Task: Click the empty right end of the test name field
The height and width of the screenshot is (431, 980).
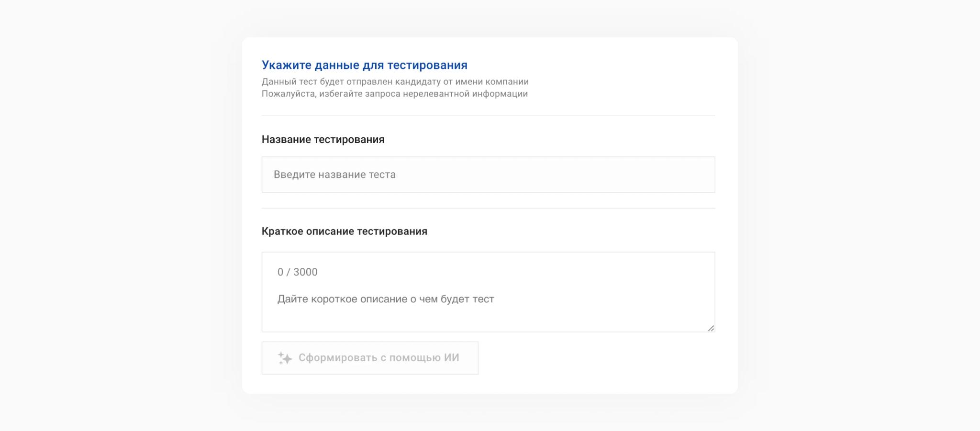Action: pyautogui.click(x=670, y=175)
